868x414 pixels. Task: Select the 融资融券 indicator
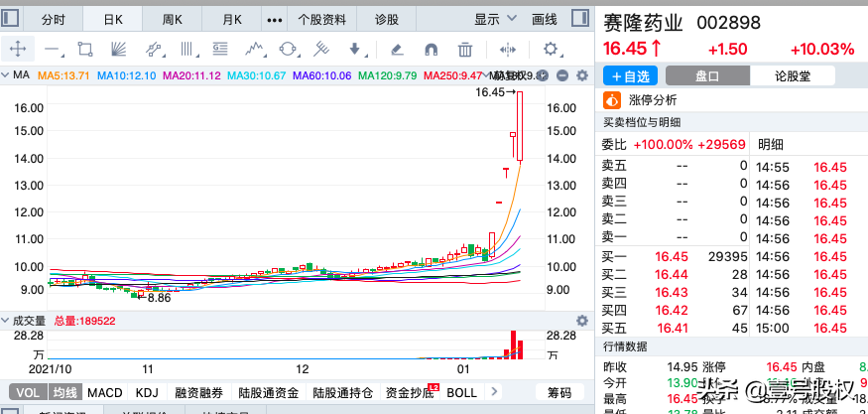coord(198,393)
